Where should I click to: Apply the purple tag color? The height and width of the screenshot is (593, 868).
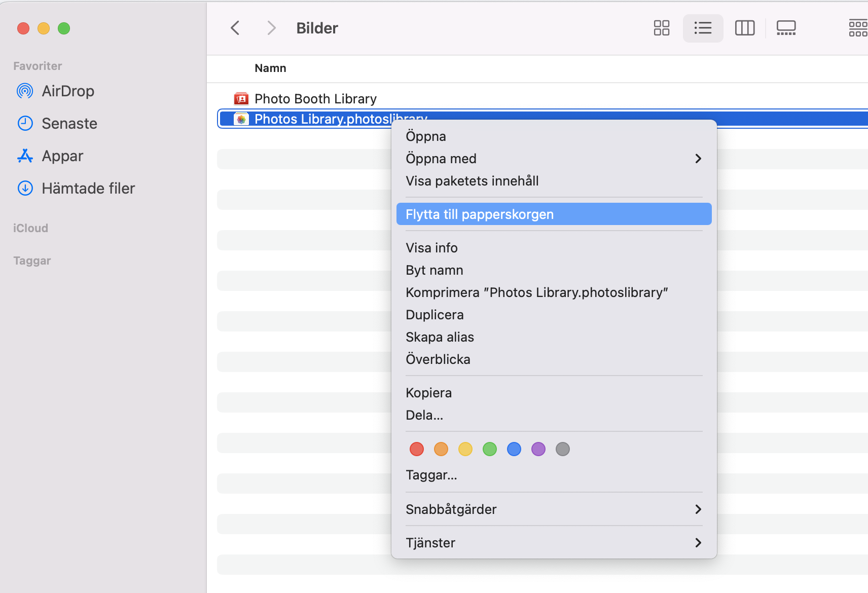pos(538,449)
